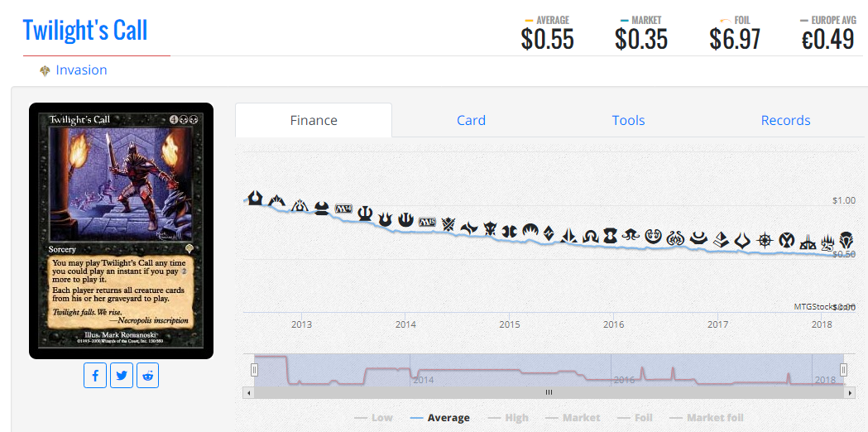Click the M14 set marker on chart
The image size is (868, 432).
(343, 209)
